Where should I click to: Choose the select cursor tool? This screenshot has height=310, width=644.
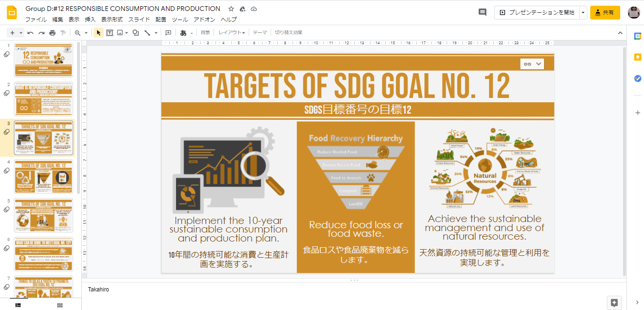click(x=98, y=33)
